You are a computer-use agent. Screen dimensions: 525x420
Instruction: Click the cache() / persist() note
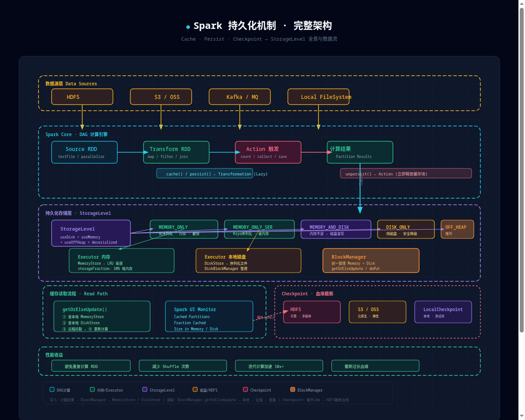(x=205, y=173)
